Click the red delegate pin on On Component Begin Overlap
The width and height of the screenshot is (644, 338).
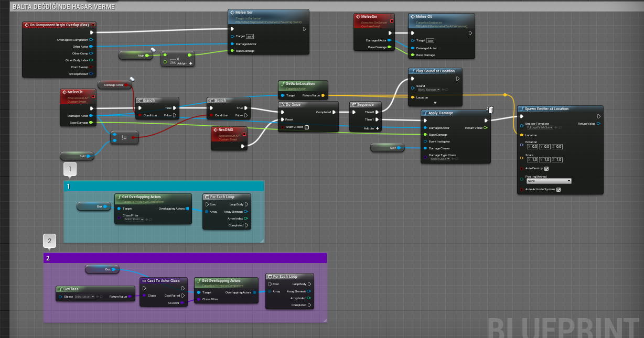pyautogui.click(x=93, y=25)
